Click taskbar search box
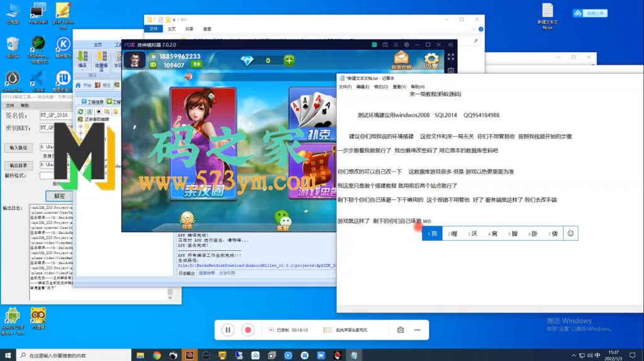The image size is (644, 361). (74, 355)
